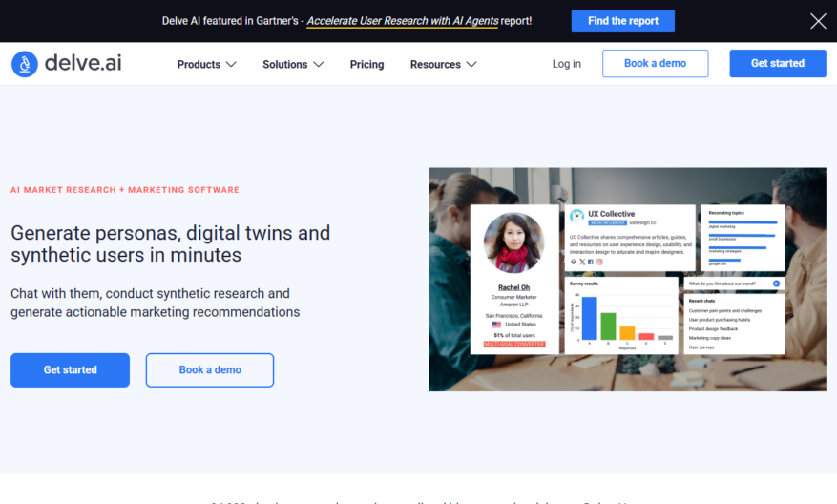Click the globe website icon under UX Collective
This screenshot has height=504, width=837.
(x=574, y=262)
